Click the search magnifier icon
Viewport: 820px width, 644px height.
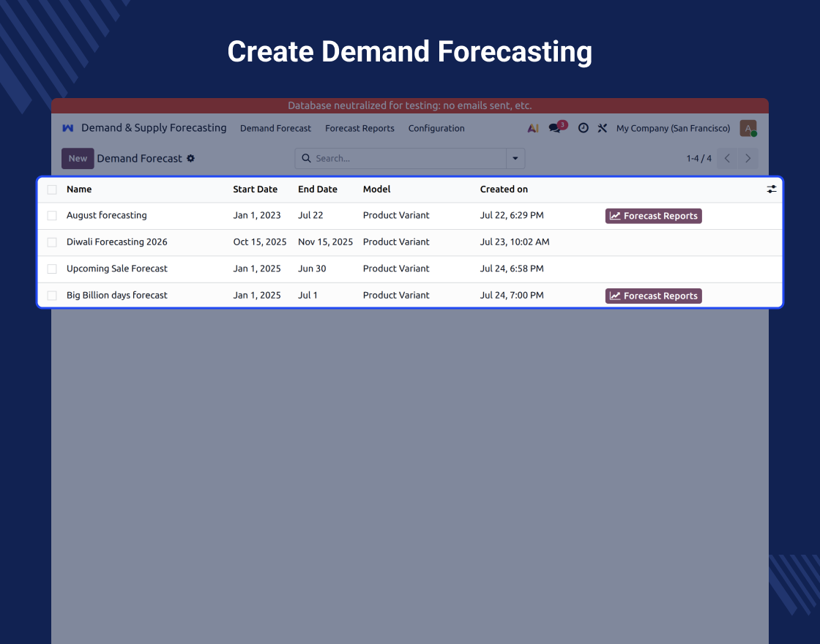(x=307, y=158)
